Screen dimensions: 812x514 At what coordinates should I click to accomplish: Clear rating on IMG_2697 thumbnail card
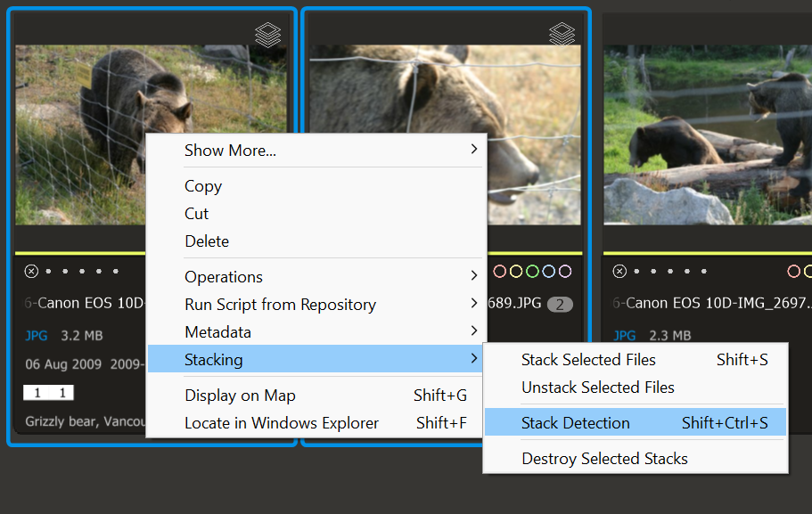pos(619,271)
